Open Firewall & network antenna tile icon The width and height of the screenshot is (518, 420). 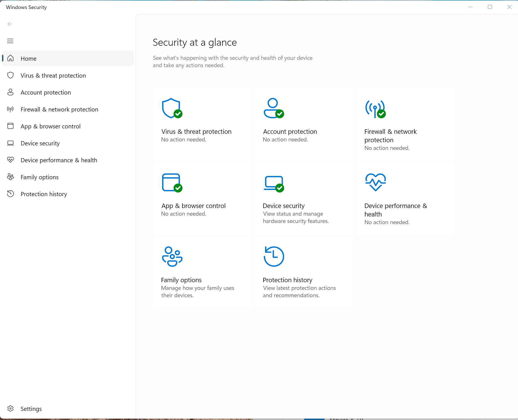pyautogui.click(x=375, y=109)
